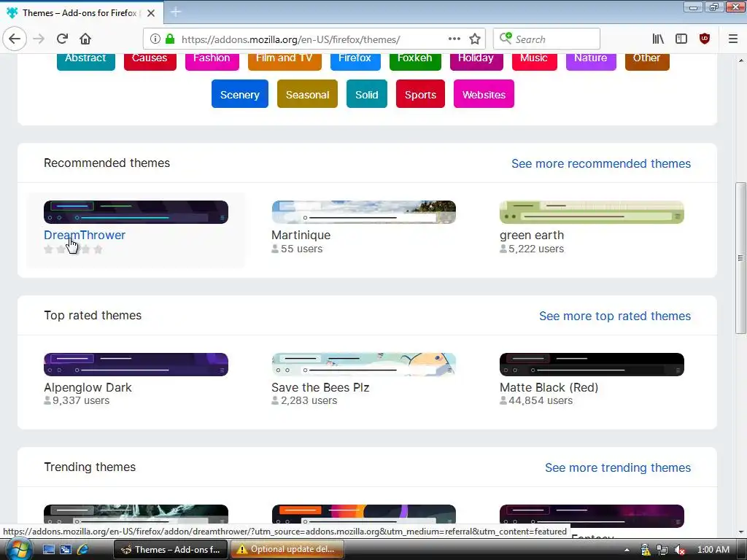Open the Websites theme category
Viewport: 747px width, 560px height.
click(484, 94)
